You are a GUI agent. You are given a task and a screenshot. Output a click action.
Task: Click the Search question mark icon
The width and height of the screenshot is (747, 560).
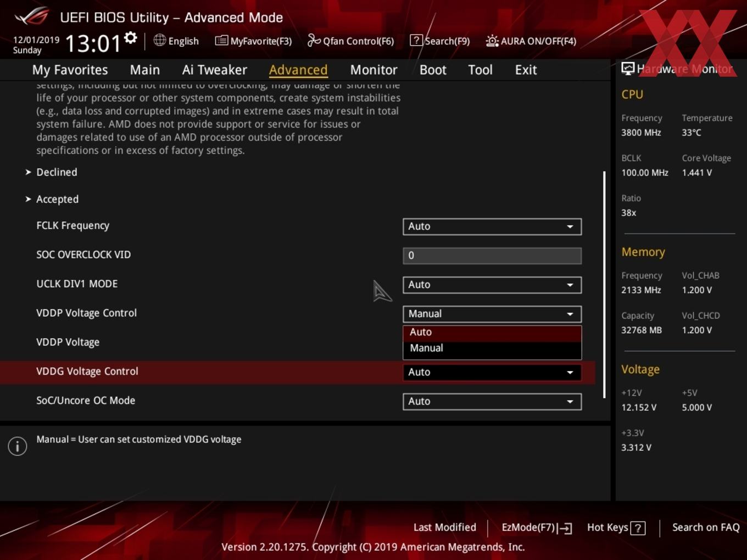416,41
